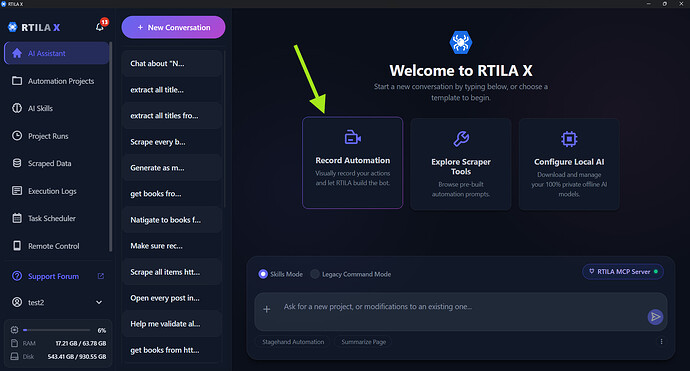The image size is (690, 371).
Task: Open the conversation 'Generate as m...'
Action: click(172, 168)
